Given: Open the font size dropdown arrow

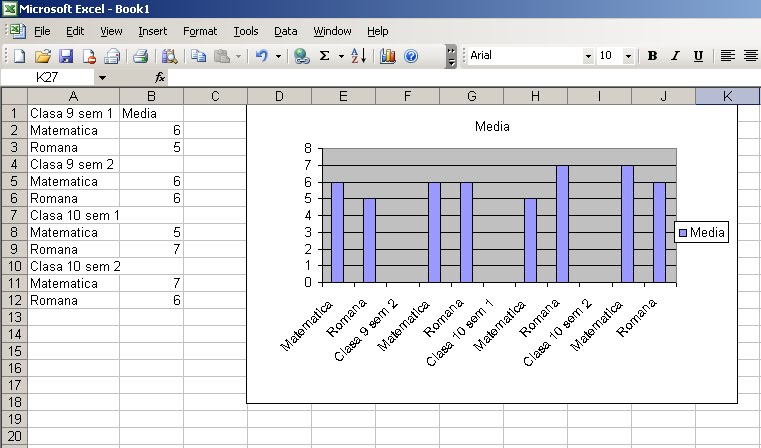Looking at the screenshot, I should (x=628, y=56).
